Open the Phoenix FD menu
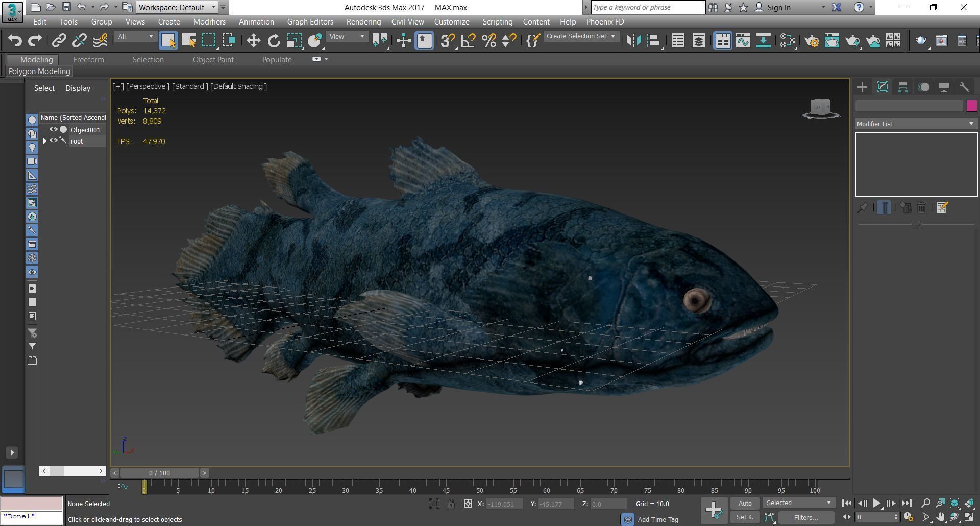Image resolution: width=980 pixels, height=526 pixels. point(605,22)
